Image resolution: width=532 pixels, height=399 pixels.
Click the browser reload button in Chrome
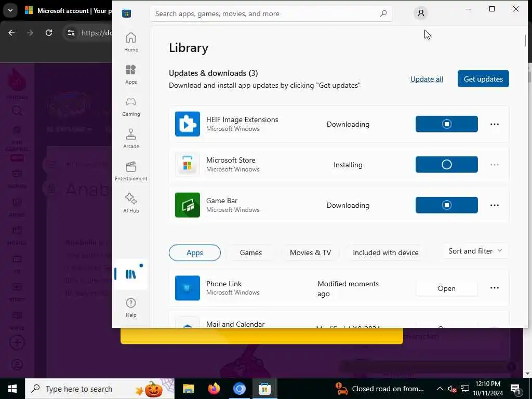click(x=49, y=33)
